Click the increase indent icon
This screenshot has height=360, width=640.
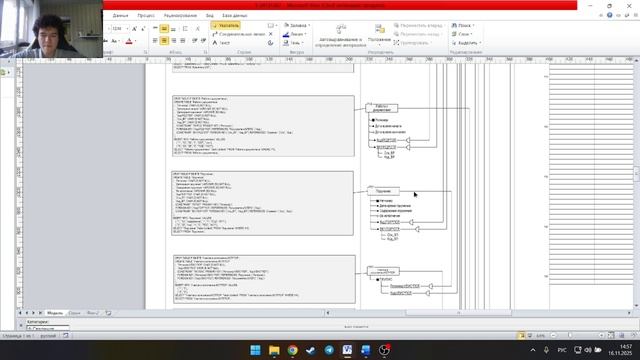(x=203, y=41)
